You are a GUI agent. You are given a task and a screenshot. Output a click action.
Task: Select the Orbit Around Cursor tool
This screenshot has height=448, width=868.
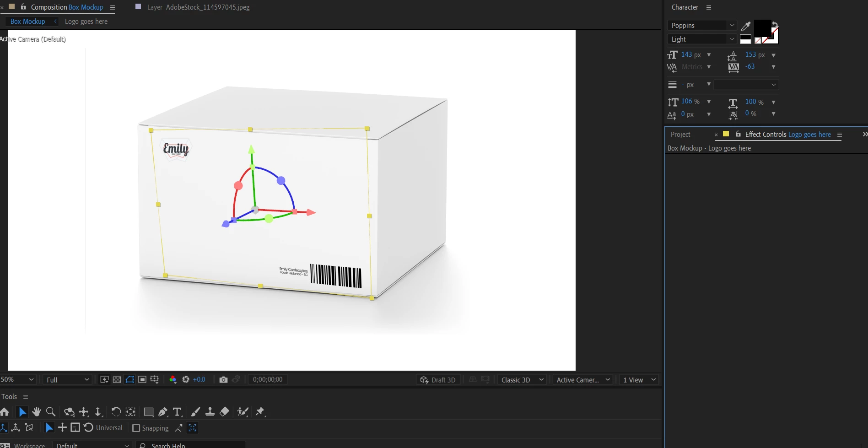(x=69, y=412)
